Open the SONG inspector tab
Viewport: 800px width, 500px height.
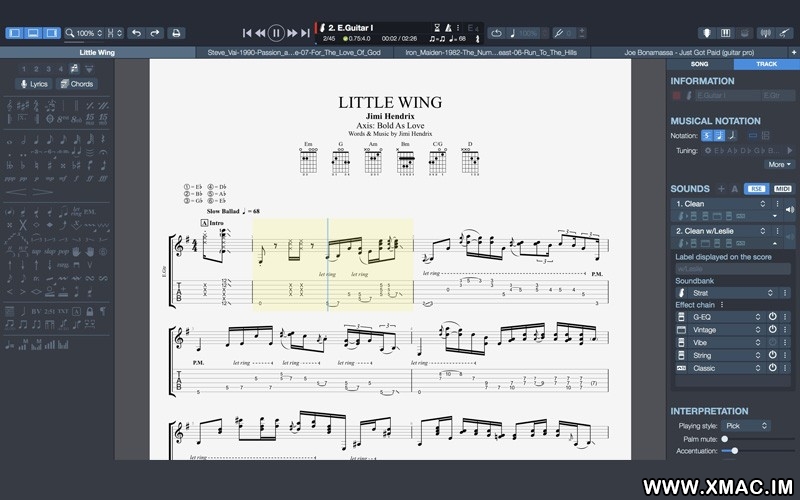(699, 64)
